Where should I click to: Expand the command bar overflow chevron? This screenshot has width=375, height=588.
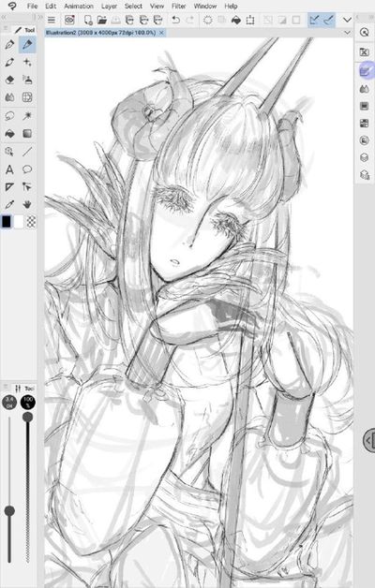click(347, 20)
